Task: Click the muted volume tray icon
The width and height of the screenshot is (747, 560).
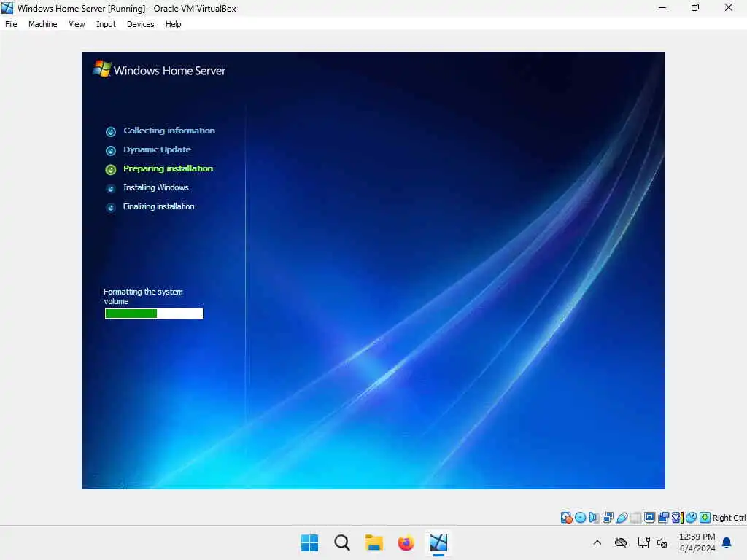Action: pyautogui.click(x=662, y=542)
